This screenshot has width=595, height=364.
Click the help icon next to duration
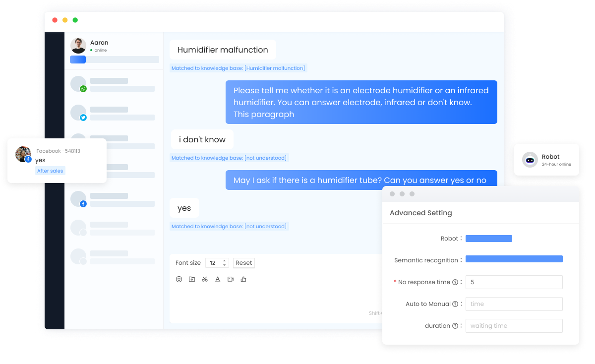[455, 326]
